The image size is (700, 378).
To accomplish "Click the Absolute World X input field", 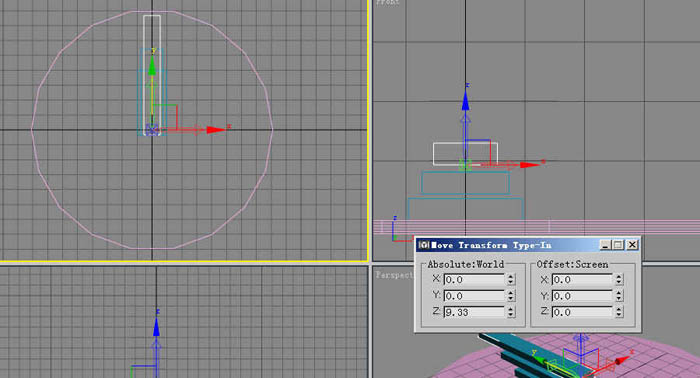I will pyautogui.click(x=474, y=280).
